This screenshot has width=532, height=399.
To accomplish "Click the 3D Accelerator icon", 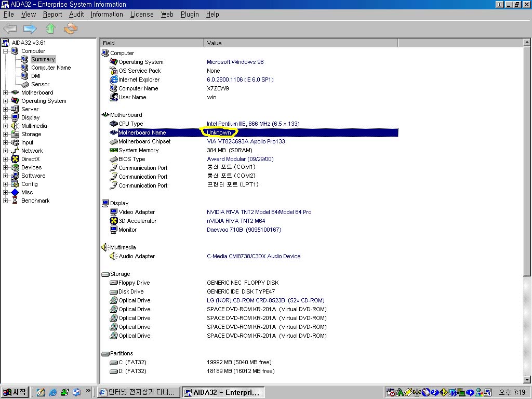I will pyautogui.click(x=114, y=221).
